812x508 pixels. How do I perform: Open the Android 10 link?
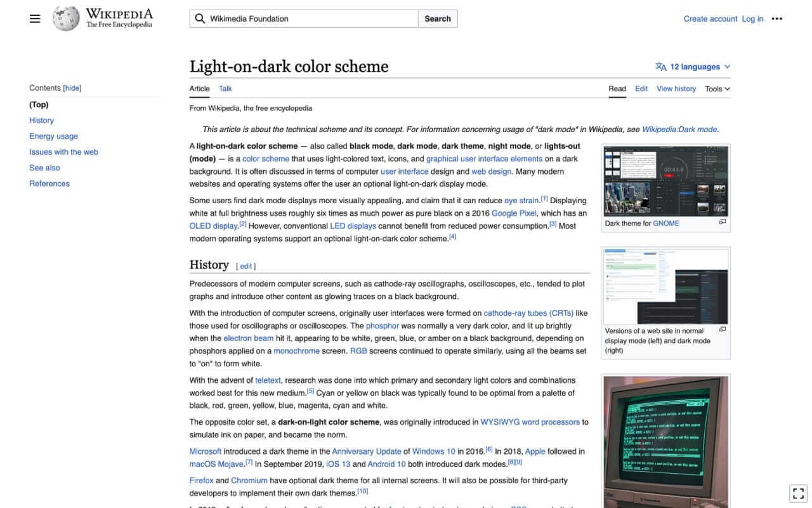pos(387,464)
